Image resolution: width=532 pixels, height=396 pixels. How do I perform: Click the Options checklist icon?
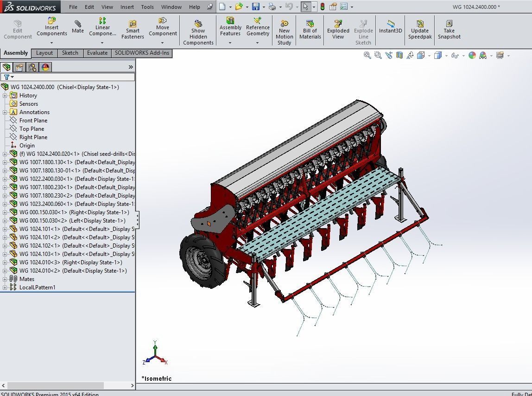point(344,6)
